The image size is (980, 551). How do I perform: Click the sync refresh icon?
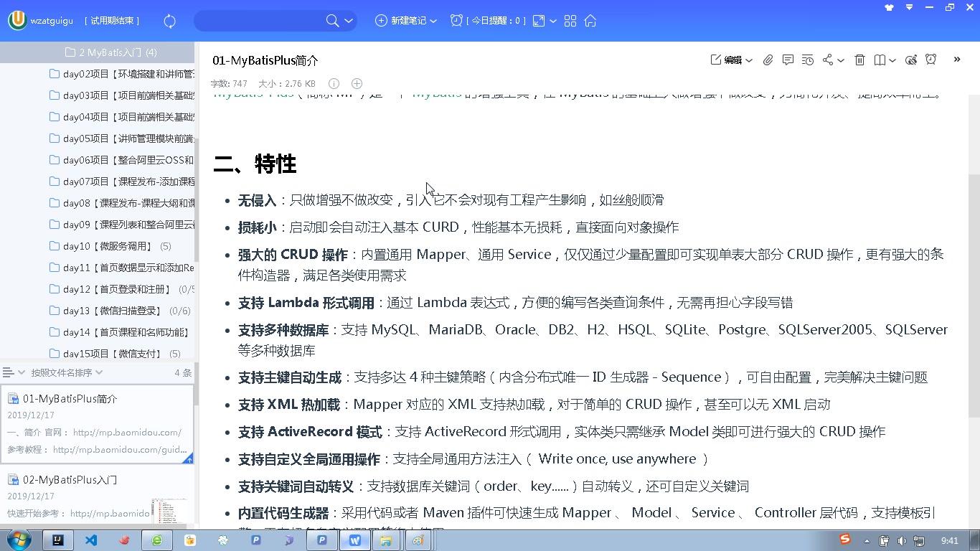point(170,21)
